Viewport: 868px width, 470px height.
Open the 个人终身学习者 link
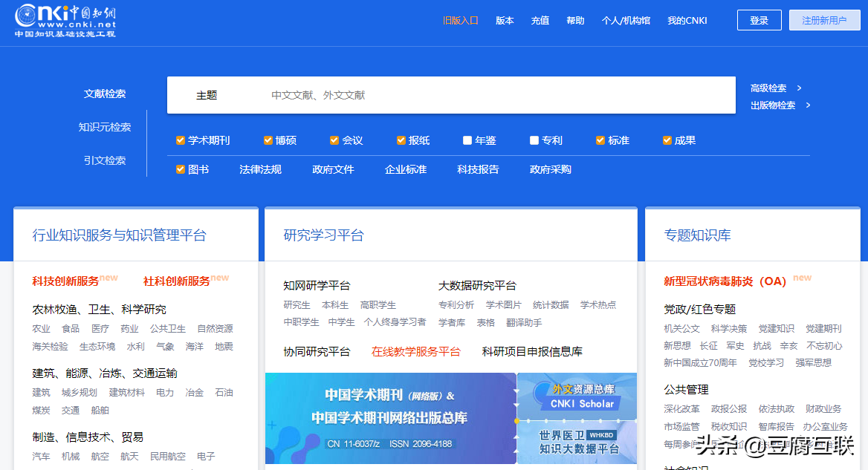395,322
